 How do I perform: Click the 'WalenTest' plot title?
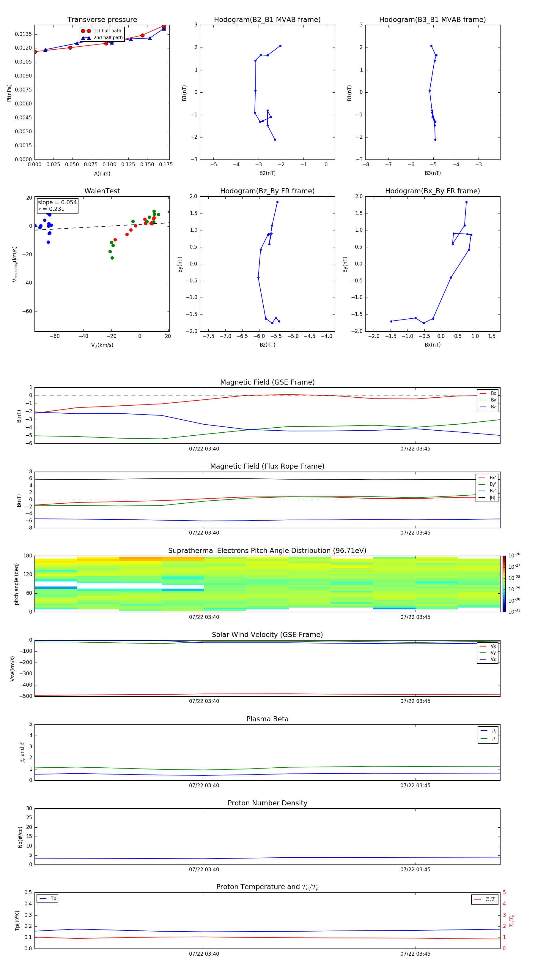[102, 191]
